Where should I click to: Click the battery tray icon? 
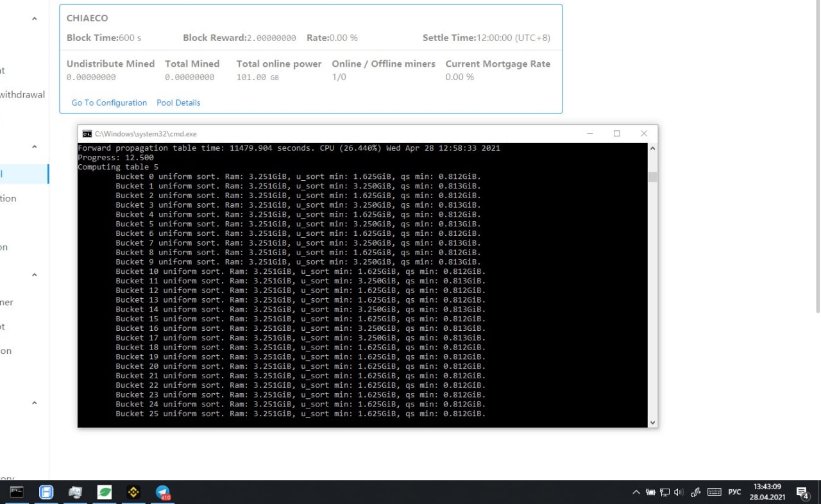[650, 492]
